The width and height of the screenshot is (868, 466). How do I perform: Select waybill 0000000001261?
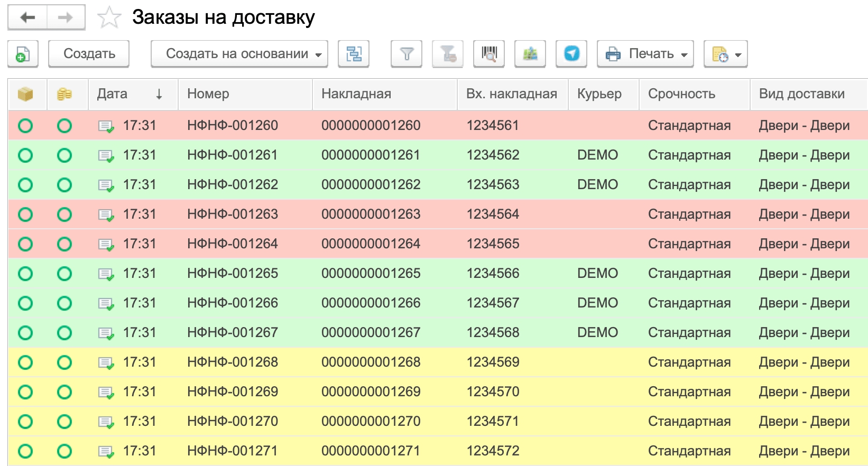[x=371, y=155]
